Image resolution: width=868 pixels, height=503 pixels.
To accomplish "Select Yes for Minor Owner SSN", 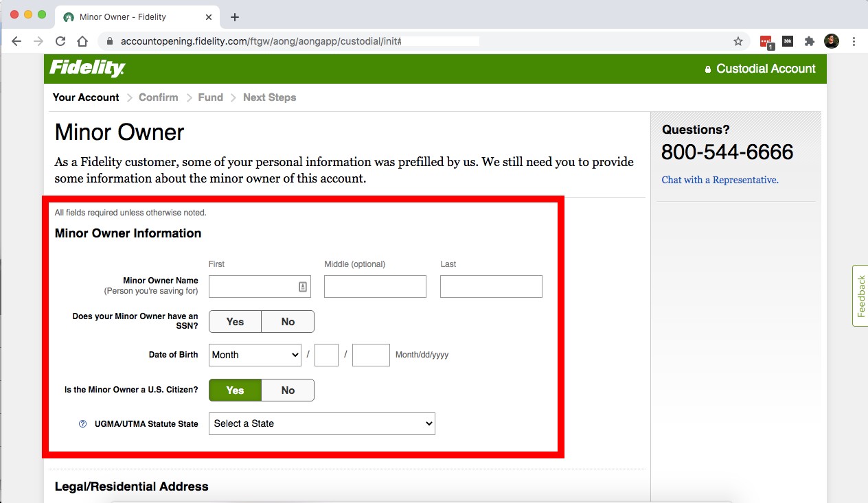I will (235, 322).
